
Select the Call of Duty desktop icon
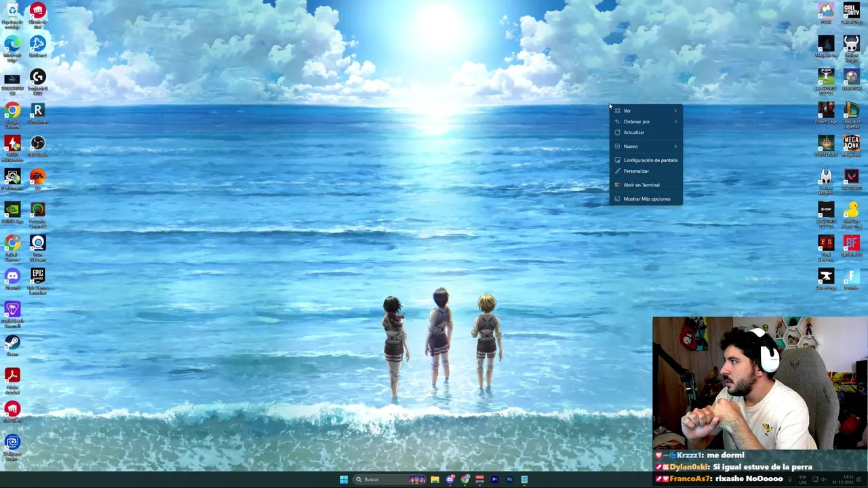tap(852, 13)
